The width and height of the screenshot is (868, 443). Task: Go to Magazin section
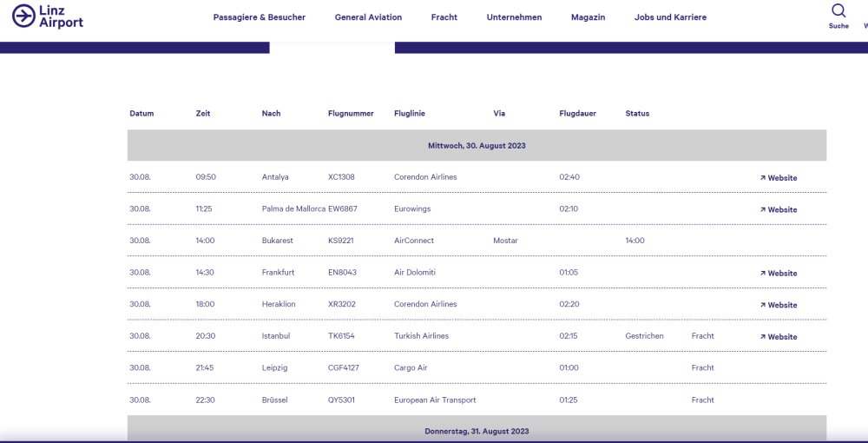point(588,17)
